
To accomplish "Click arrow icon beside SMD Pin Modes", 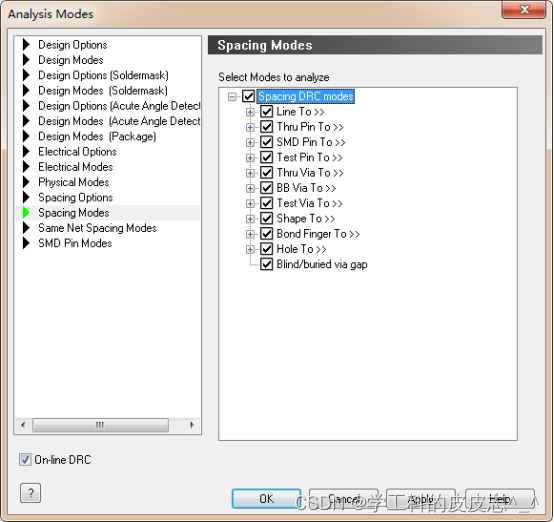I will 26,243.
